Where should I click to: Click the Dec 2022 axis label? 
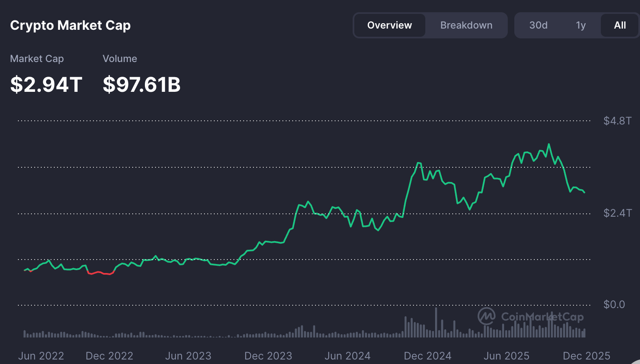pos(109,356)
